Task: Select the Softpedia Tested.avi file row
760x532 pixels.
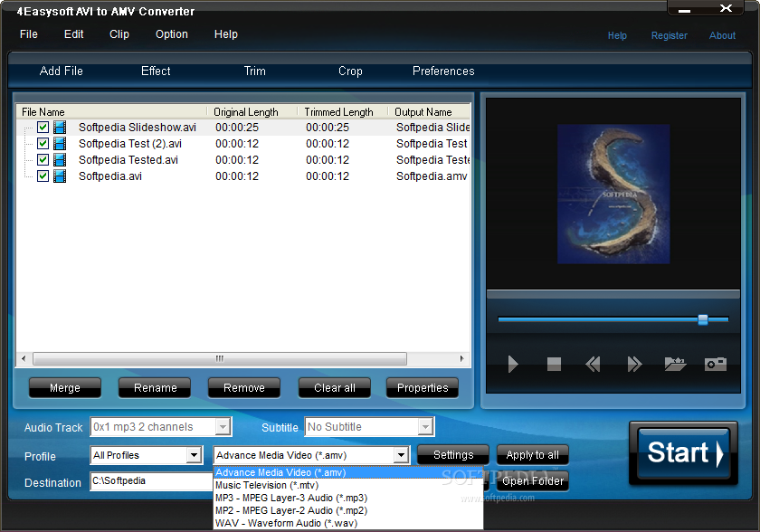Action: pyautogui.click(x=243, y=160)
